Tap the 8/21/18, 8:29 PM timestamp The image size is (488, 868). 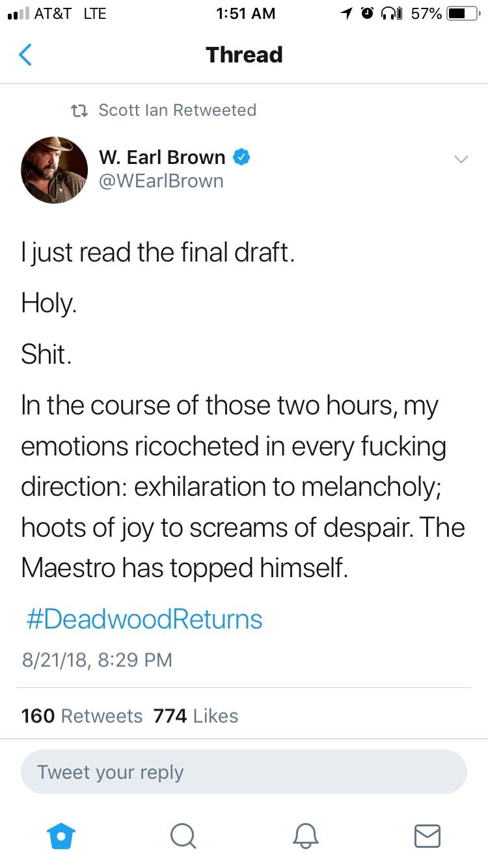point(95,660)
